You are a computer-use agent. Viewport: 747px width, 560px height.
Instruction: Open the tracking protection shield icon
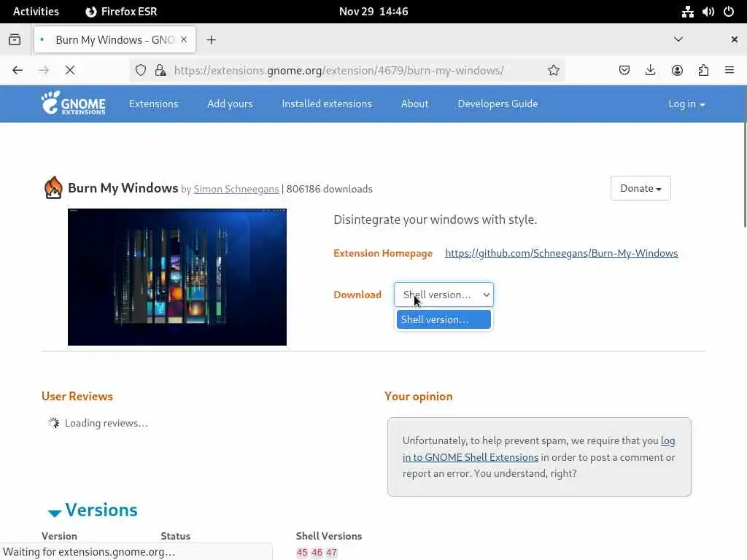[x=141, y=71]
